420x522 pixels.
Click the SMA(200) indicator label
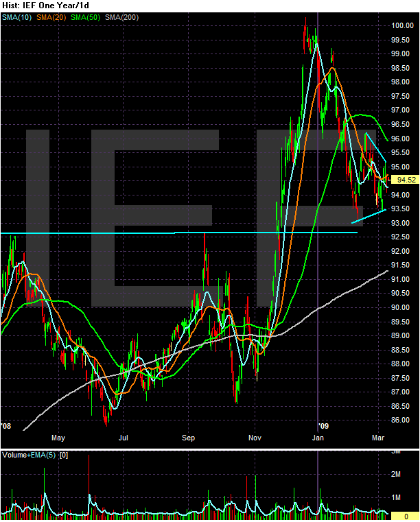click(x=122, y=17)
